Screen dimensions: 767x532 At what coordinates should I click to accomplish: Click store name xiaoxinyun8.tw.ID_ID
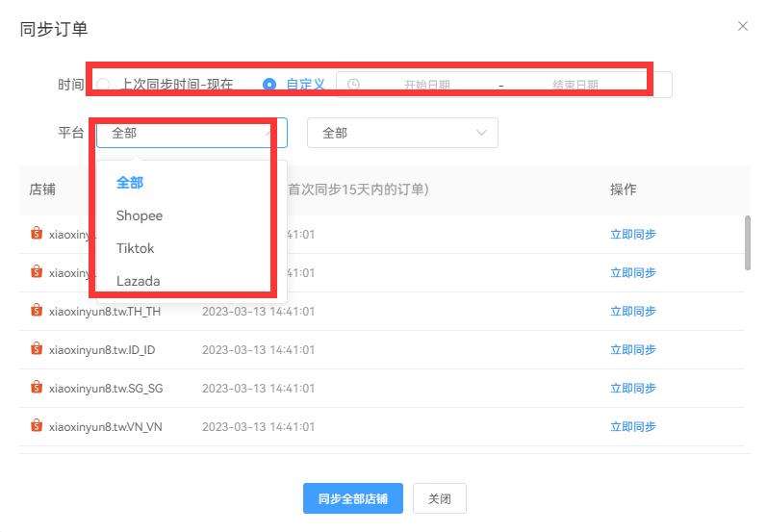(102, 350)
